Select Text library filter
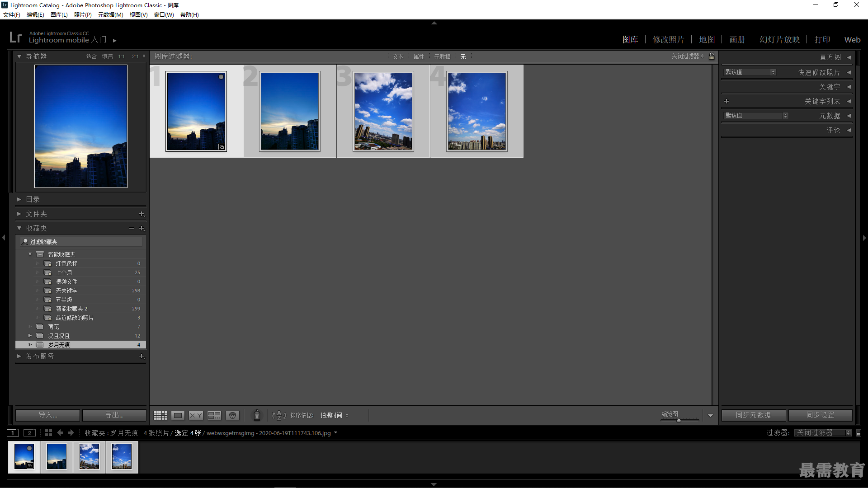The image size is (868, 488). click(x=398, y=56)
